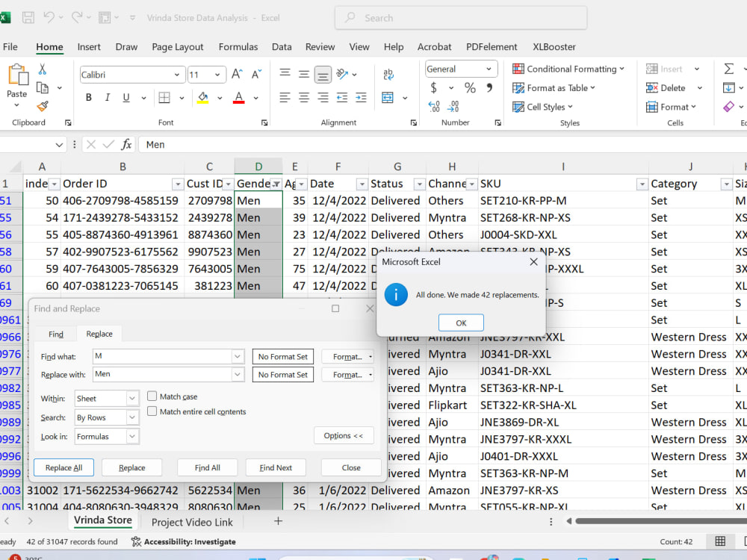Select Middle Align vertical alignment

[304, 74]
